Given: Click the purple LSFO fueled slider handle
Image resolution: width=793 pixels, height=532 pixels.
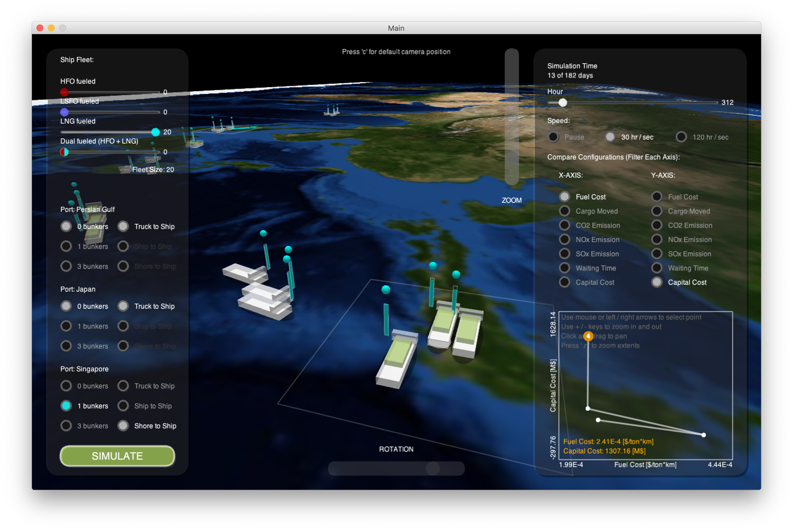Looking at the screenshot, I should pos(64,112).
